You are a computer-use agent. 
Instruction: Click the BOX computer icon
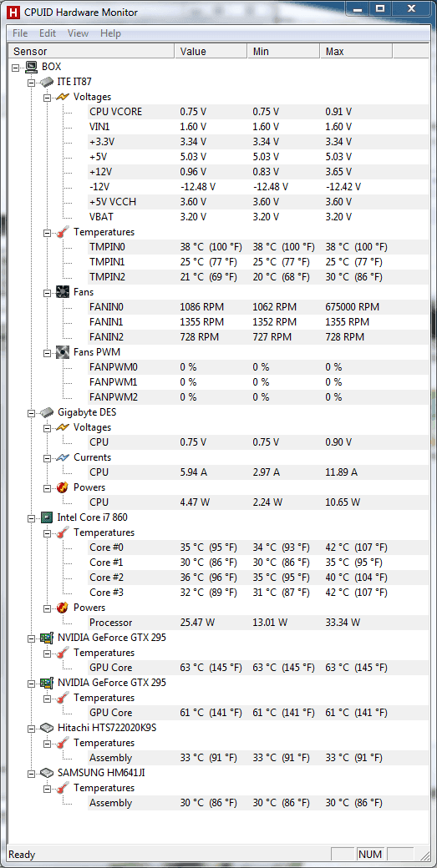tap(30, 67)
